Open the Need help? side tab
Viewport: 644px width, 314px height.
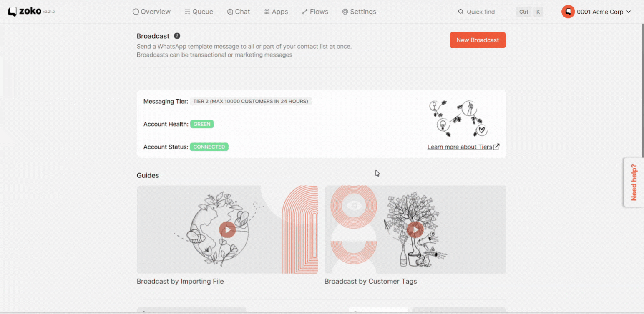click(x=634, y=182)
